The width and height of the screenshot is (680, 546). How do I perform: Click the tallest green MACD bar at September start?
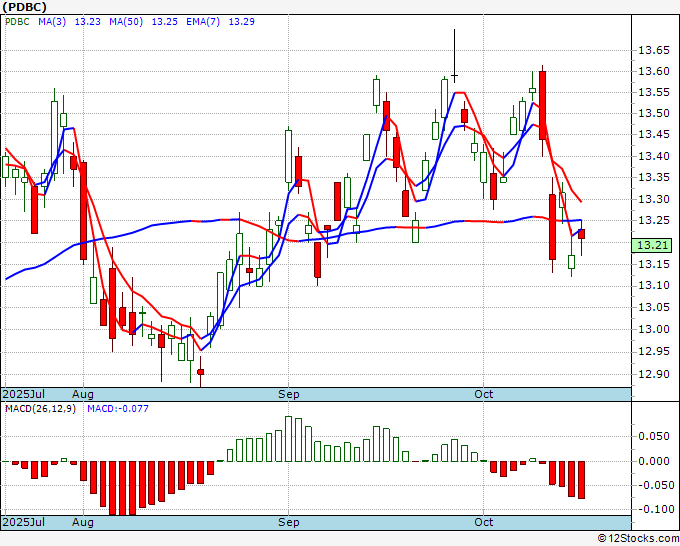(288, 438)
